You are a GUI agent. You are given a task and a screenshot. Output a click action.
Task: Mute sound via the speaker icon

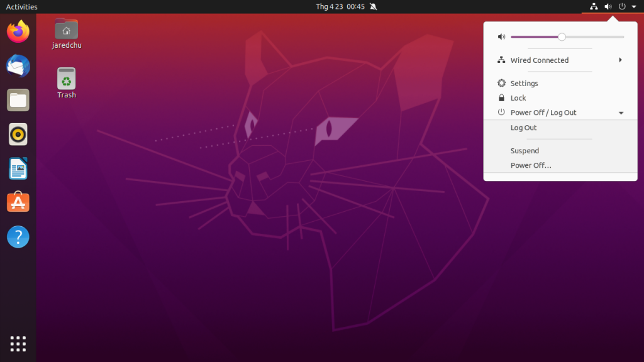(x=501, y=36)
